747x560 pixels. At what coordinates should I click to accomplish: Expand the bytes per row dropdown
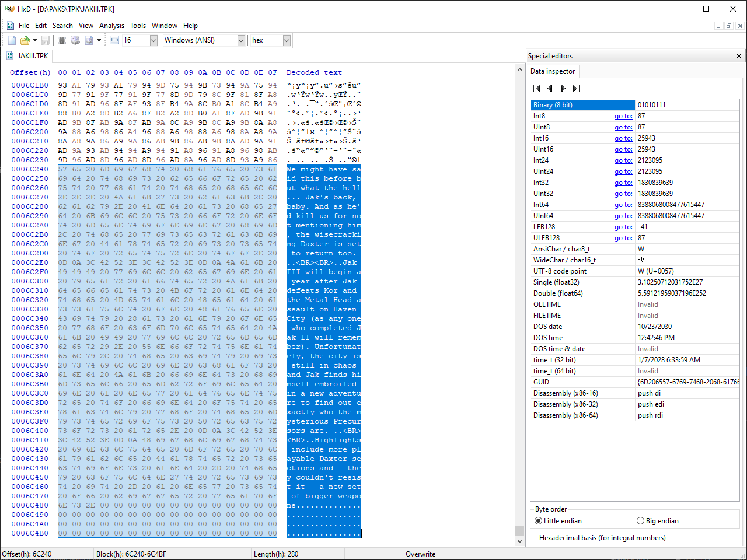tap(153, 40)
